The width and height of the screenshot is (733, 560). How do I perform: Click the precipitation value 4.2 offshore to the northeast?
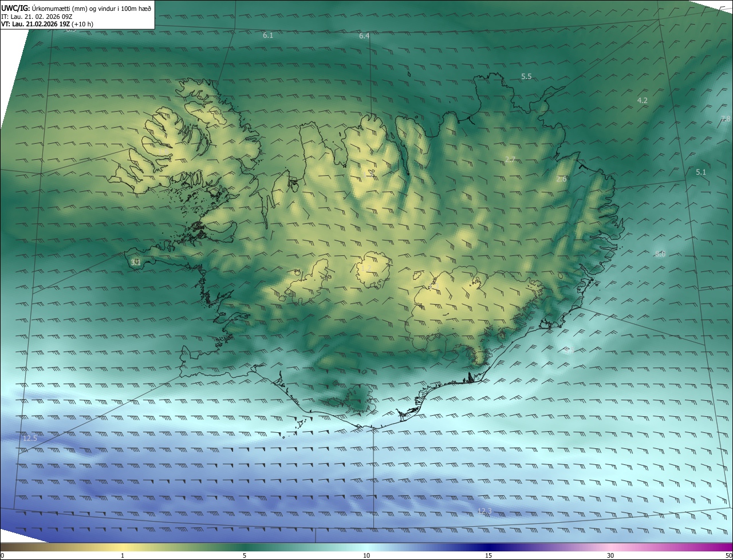[643, 101]
